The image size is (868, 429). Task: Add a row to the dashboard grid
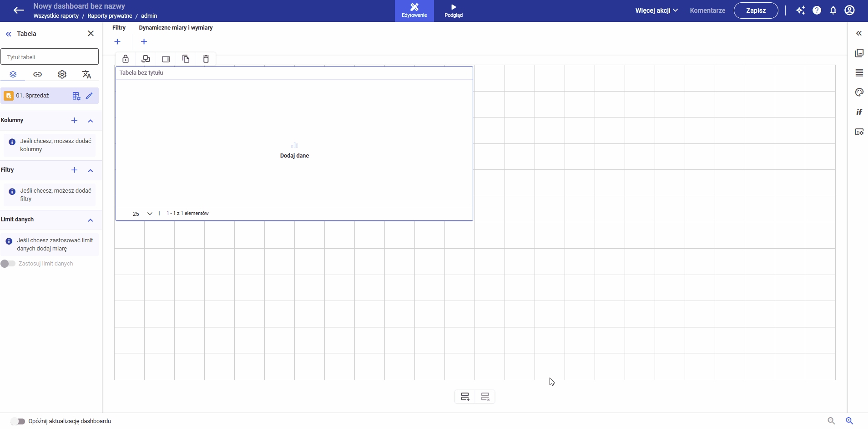tap(465, 397)
